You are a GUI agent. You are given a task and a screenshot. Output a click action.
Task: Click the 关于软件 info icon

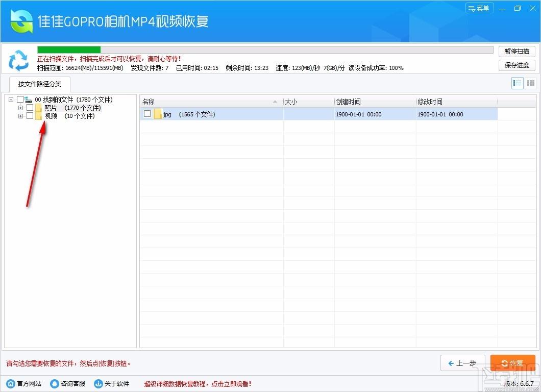99,383
